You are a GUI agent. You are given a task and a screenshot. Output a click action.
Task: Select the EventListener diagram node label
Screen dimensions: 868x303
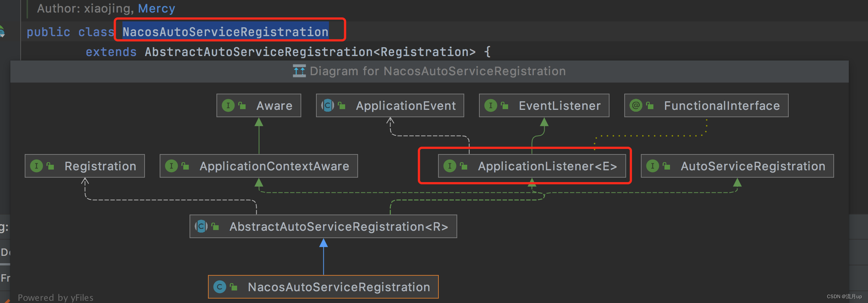coord(560,106)
